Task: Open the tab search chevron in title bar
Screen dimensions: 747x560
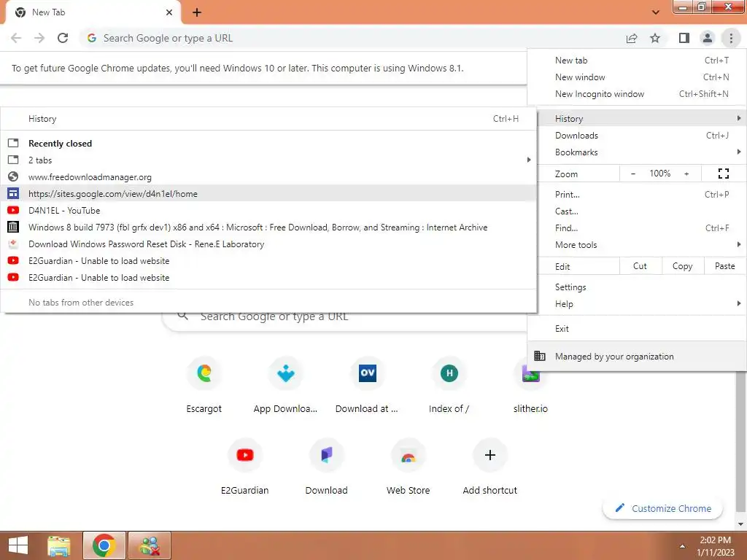Action: 656,12
